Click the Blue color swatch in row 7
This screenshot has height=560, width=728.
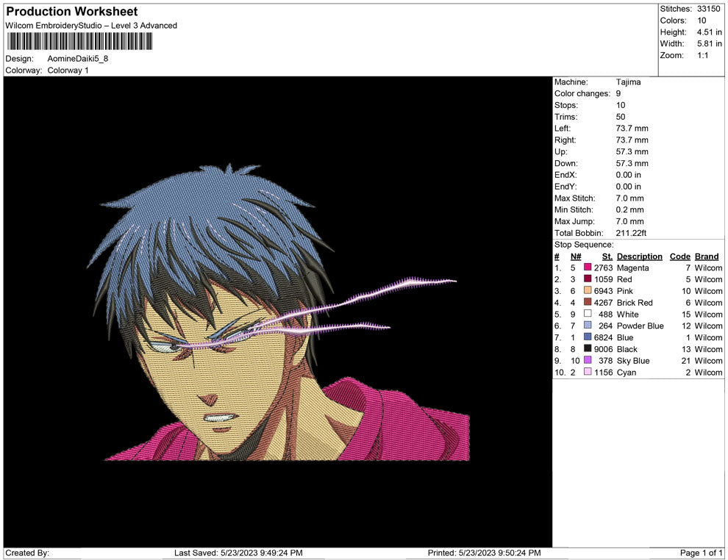[x=588, y=337]
